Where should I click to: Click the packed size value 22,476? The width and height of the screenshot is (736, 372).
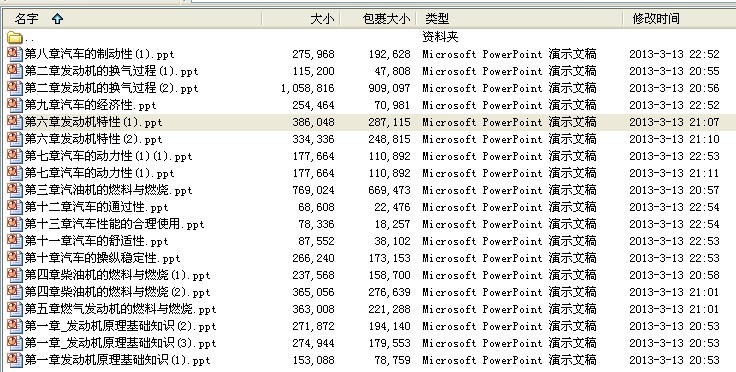[392, 207]
